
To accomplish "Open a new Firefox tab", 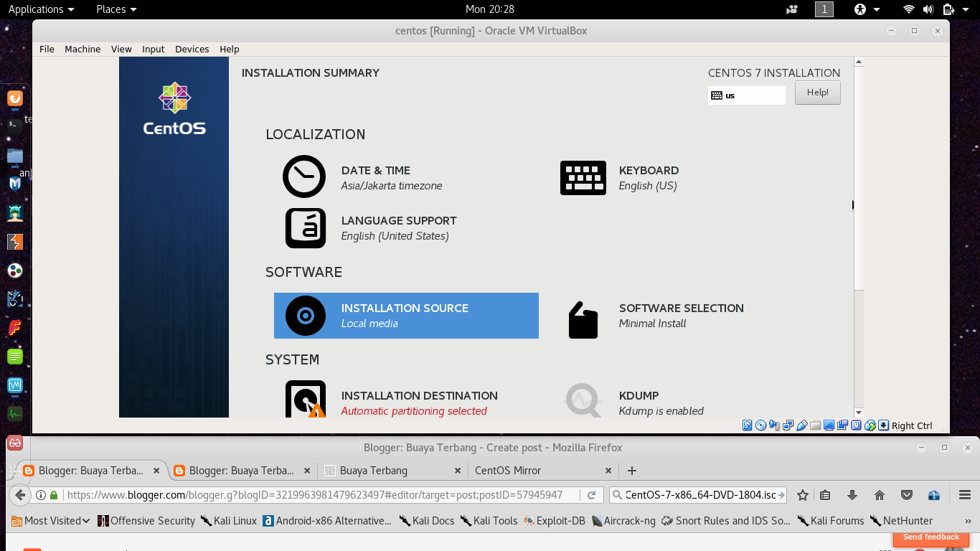I will pos(632,471).
